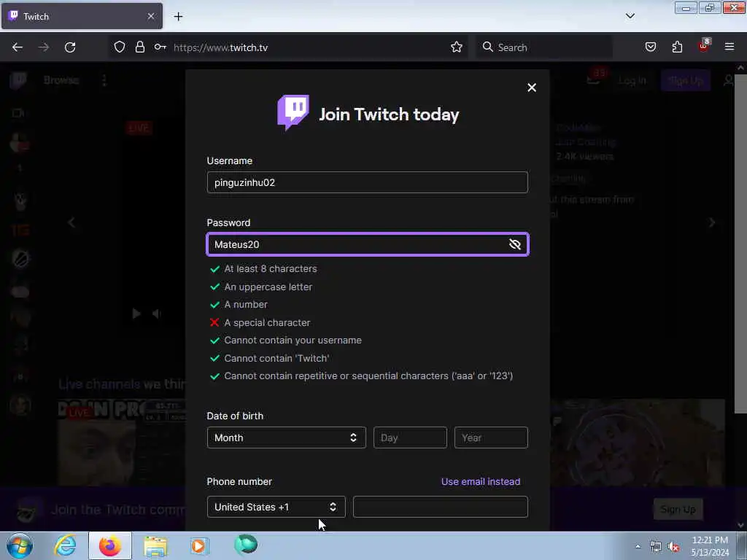
Task: Open a new tab with plus button
Action: click(x=178, y=17)
